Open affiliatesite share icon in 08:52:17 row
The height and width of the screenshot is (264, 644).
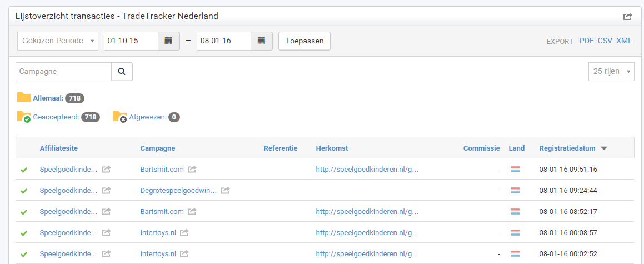106,211
